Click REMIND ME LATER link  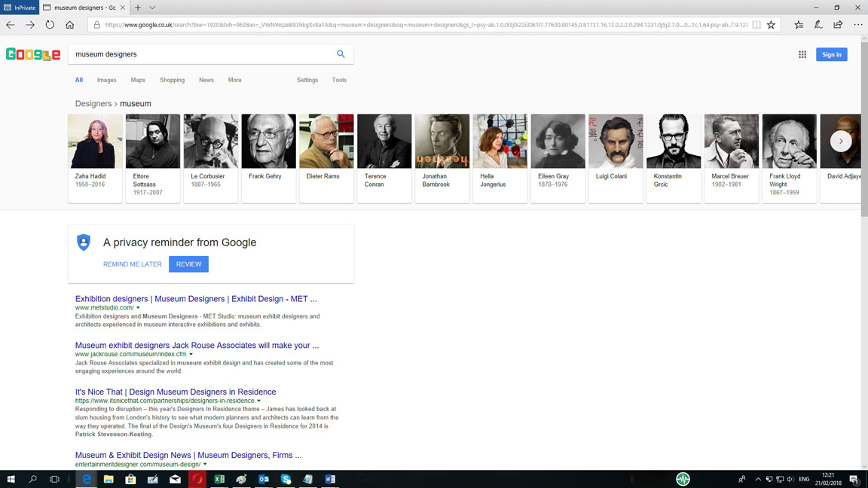click(x=133, y=264)
